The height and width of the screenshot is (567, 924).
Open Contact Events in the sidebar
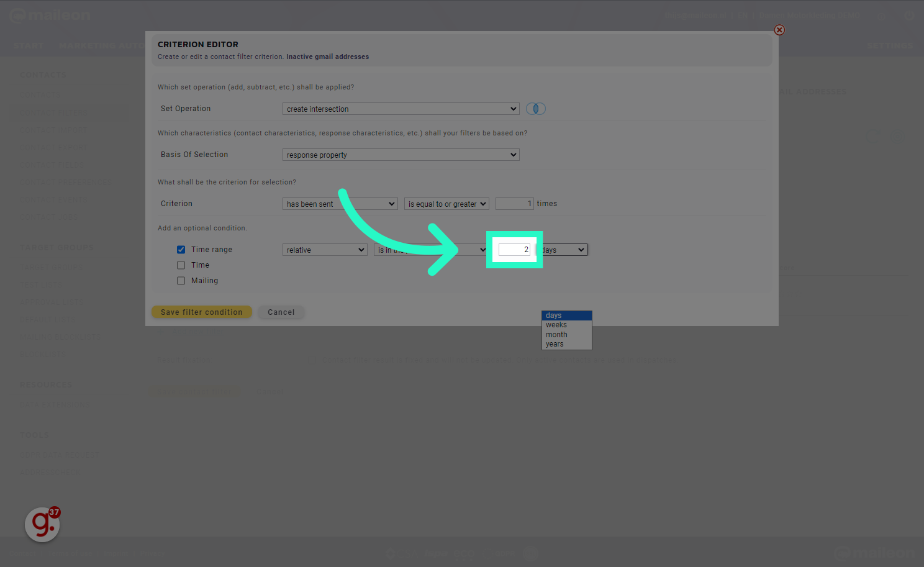click(54, 200)
